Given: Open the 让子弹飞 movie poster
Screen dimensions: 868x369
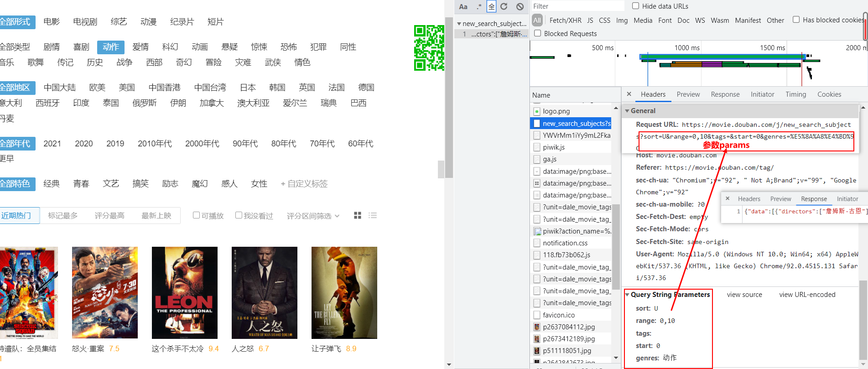Looking at the screenshot, I should coord(344,293).
